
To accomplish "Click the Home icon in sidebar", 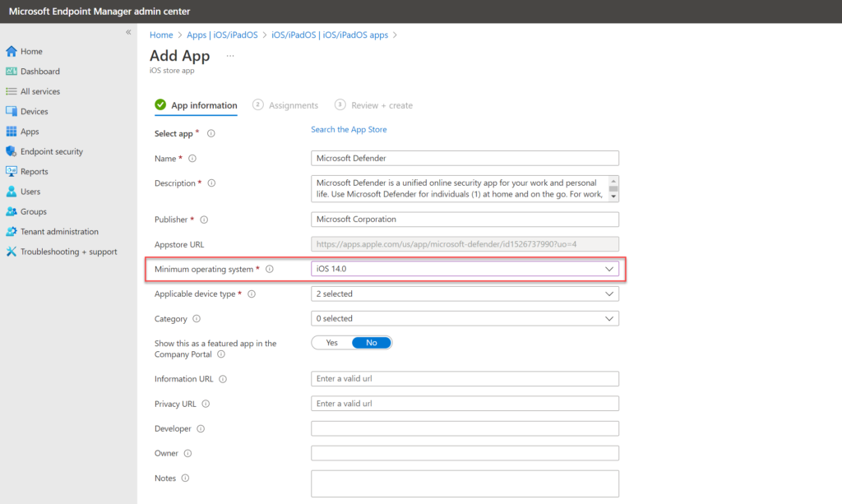I will (x=12, y=51).
